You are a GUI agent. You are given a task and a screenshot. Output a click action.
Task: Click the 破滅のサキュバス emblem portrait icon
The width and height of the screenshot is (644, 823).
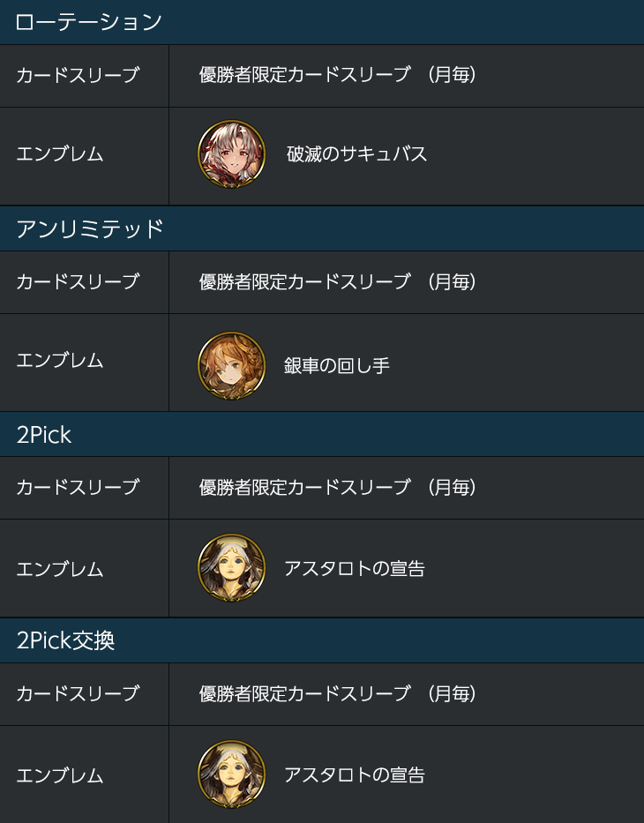click(x=231, y=154)
